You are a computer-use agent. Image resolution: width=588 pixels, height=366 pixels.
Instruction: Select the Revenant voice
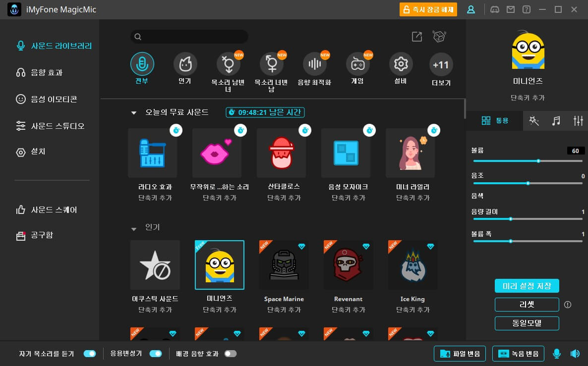[x=349, y=265]
